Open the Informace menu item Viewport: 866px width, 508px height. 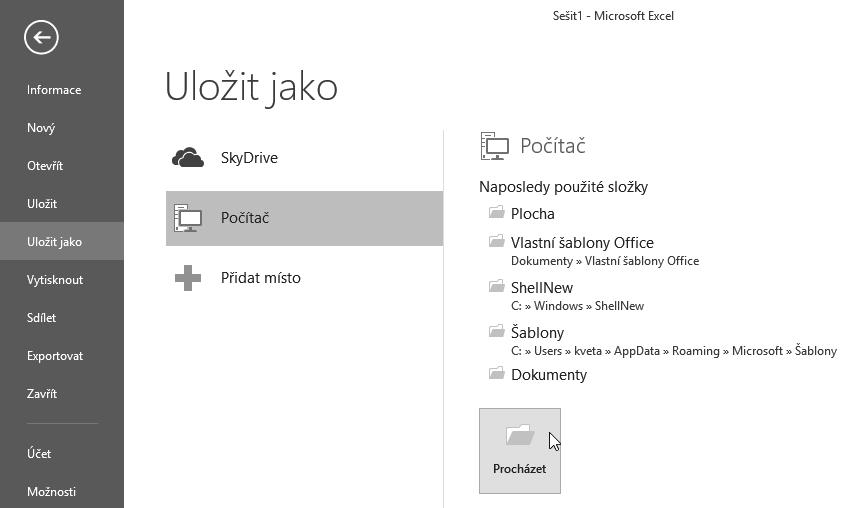pos(54,90)
